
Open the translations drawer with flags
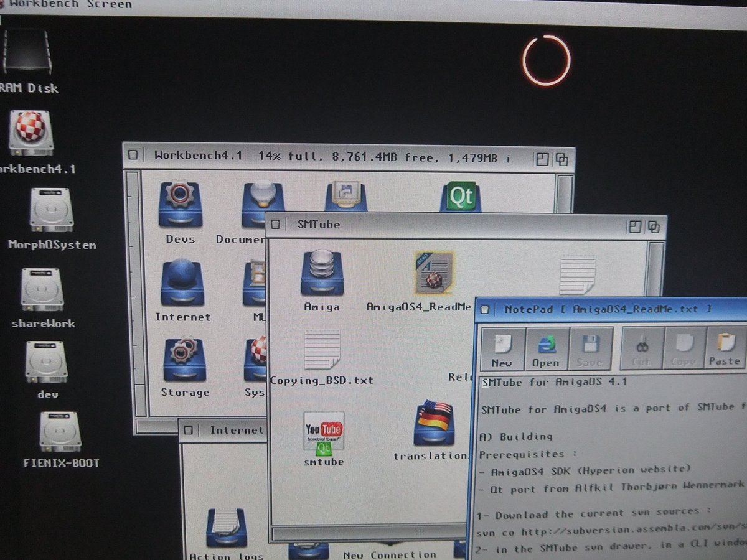434,423
